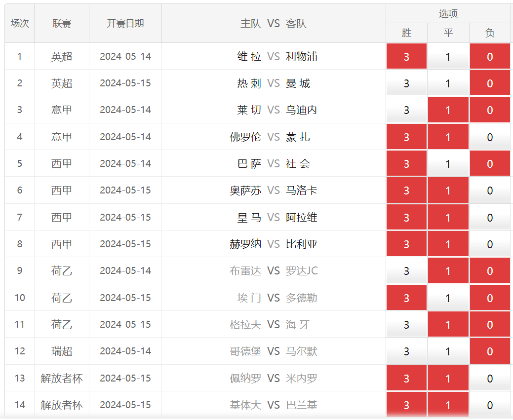Viewport: 513px width, 420px height.
Task: Toggle the 1 (平) option for 布雷达 VS 罗达JC
Action: [x=448, y=271]
